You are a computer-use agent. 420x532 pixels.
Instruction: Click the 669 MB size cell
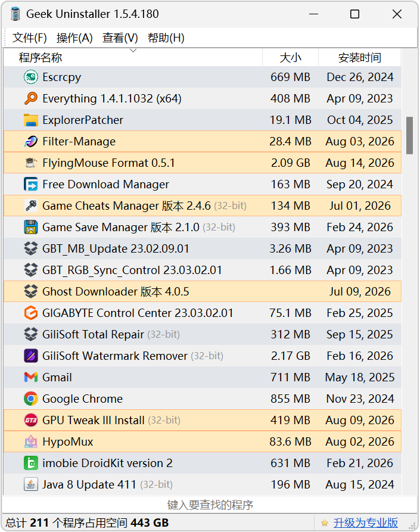[290, 77]
